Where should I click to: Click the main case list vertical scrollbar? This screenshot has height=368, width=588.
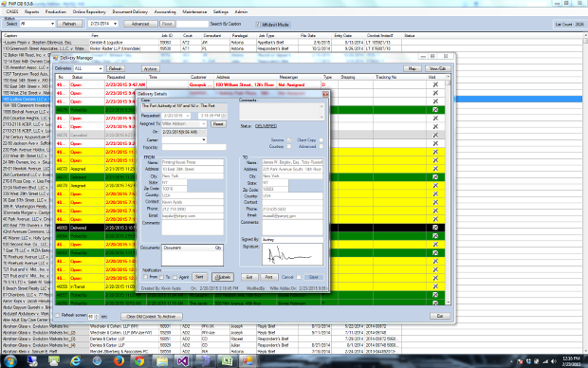click(585, 193)
